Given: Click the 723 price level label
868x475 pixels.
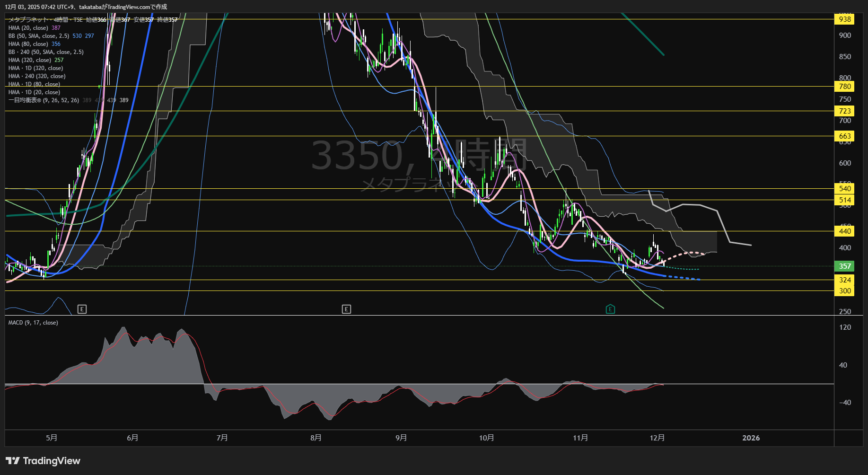Looking at the screenshot, I should click(845, 111).
